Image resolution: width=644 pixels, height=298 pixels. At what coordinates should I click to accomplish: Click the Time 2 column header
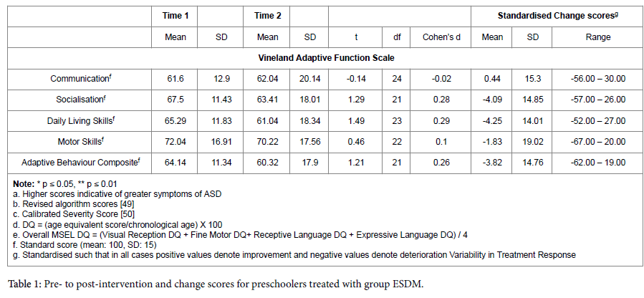(267, 14)
